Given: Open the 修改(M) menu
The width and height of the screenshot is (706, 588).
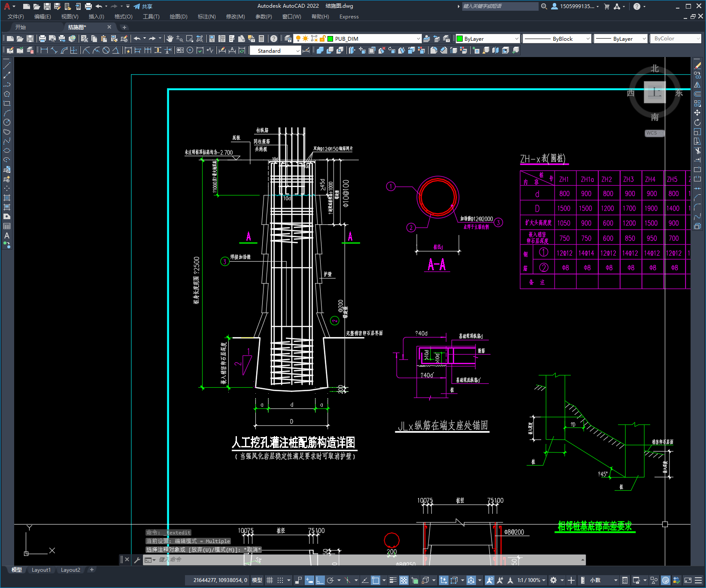Looking at the screenshot, I should [235, 17].
